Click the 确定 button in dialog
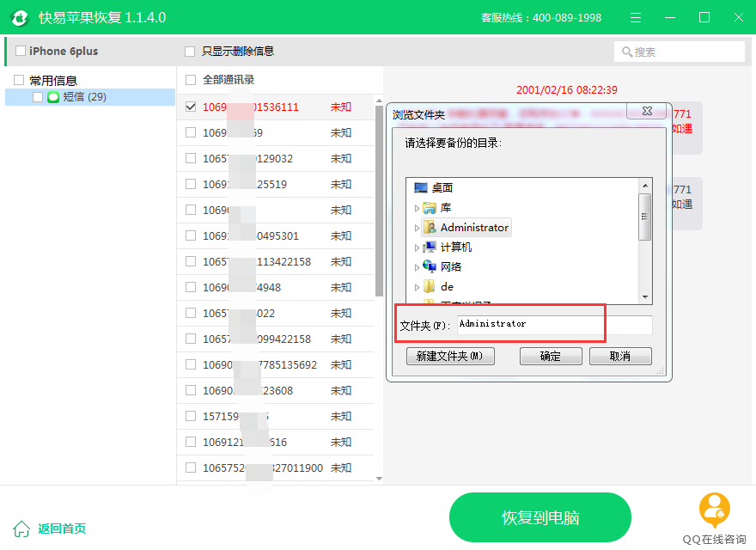Viewport: 756px width, 550px height. pos(551,356)
